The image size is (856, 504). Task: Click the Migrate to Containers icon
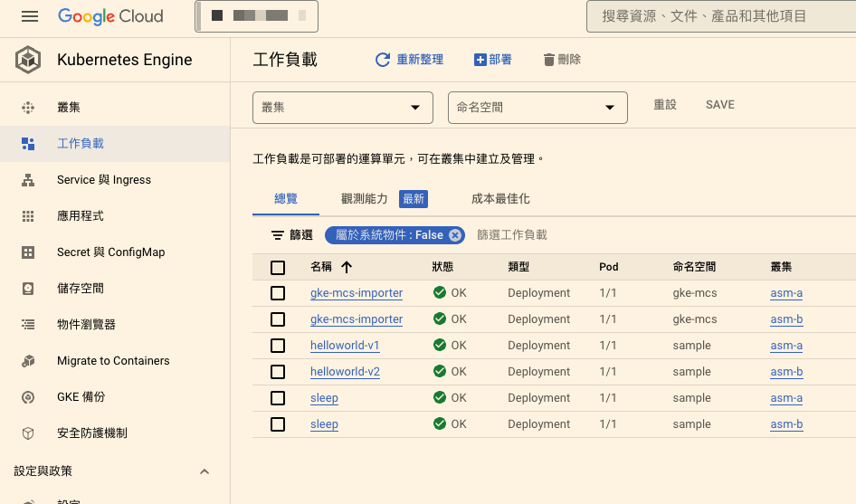28,361
